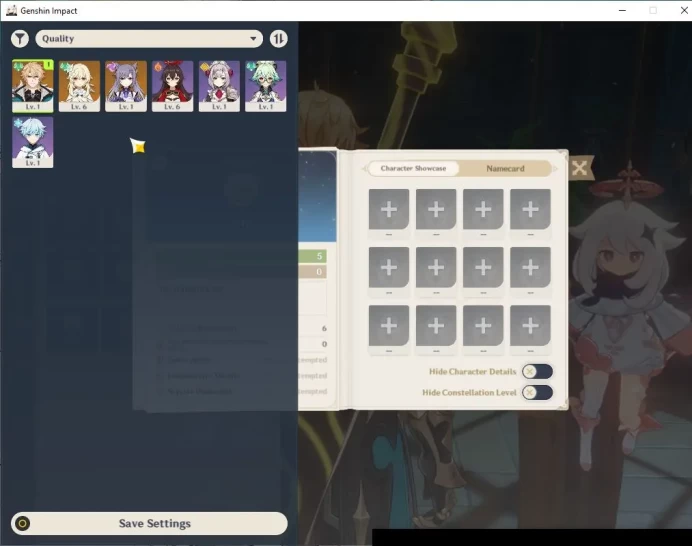Select the Aether character card
Screen dimensions: 692x546
click(33, 86)
